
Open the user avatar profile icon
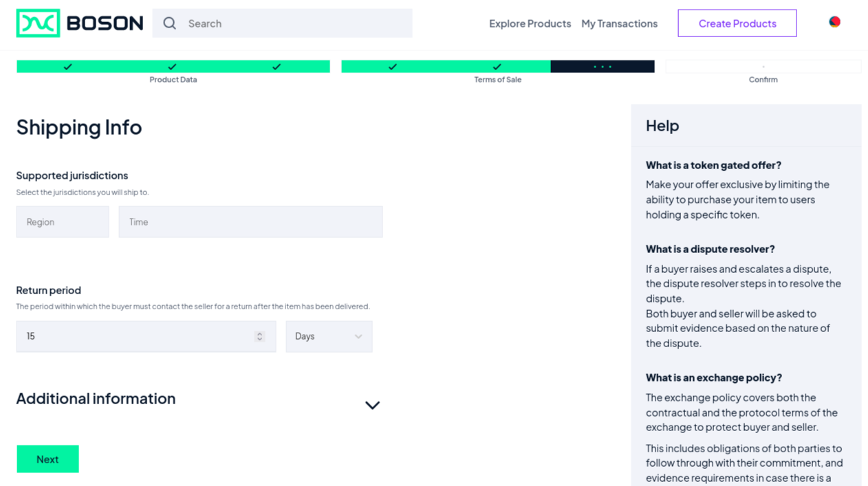834,22
